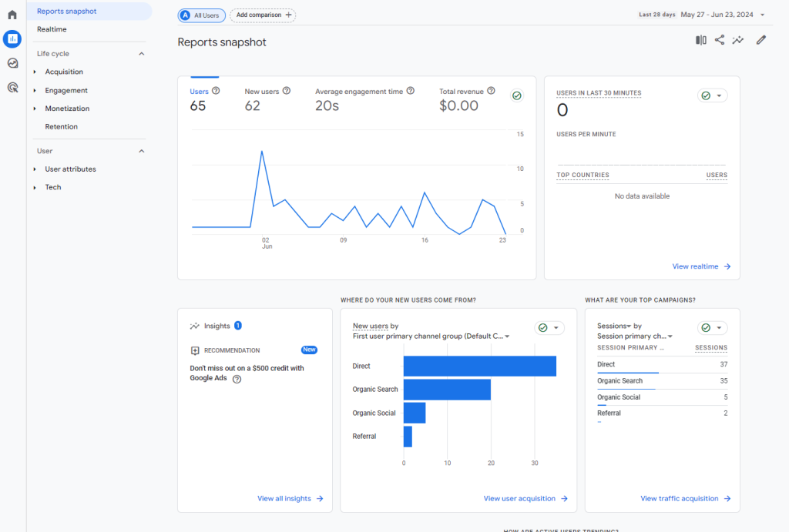The height and width of the screenshot is (532, 789).
Task: Click the Direct bar in the new users chart
Action: click(478, 366)
